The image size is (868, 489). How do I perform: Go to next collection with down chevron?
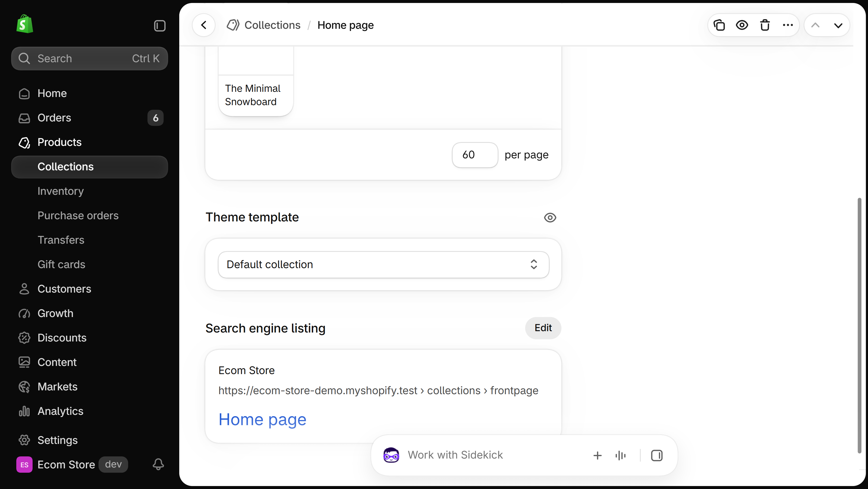[x=838, y=25]
